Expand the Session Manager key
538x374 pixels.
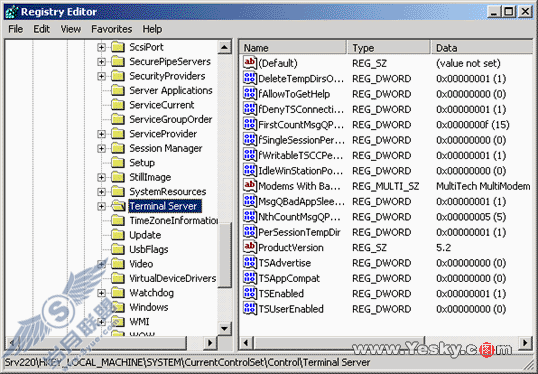pos(101,148)
